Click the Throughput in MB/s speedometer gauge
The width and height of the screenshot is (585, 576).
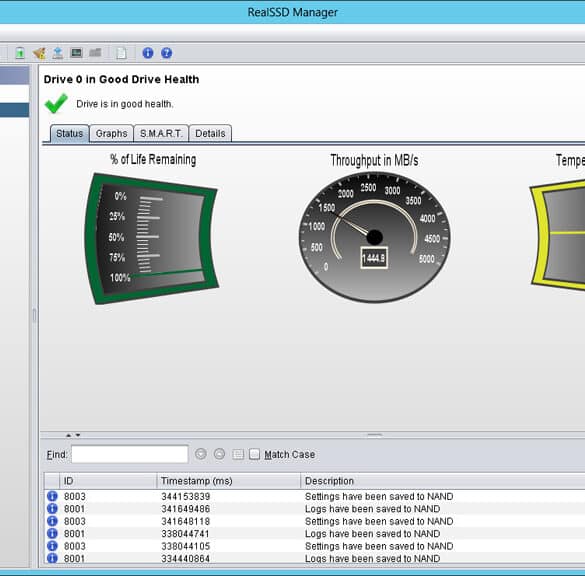[x=374, y=237]
